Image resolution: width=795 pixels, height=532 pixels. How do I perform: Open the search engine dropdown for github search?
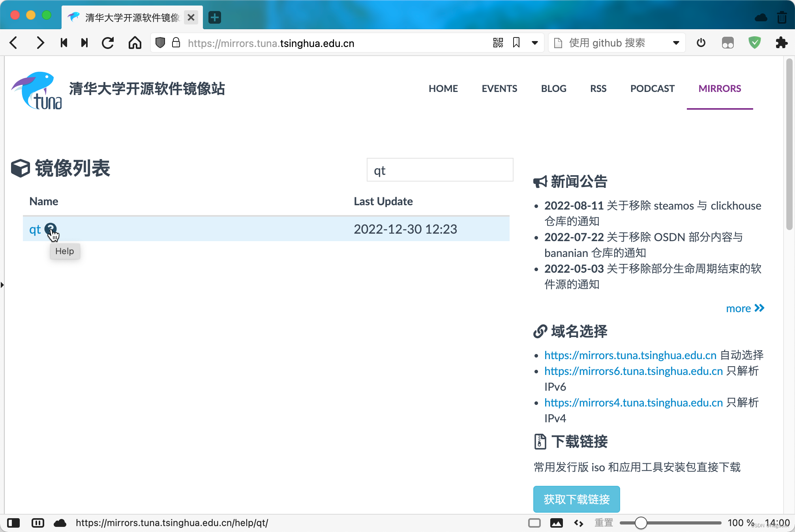pos(676,43)
